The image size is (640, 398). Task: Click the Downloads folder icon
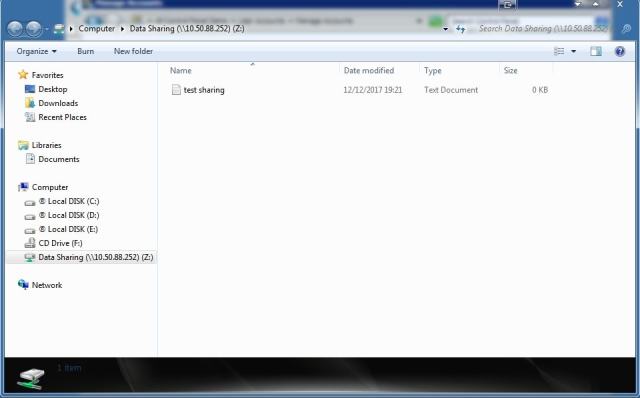[30, 103]
